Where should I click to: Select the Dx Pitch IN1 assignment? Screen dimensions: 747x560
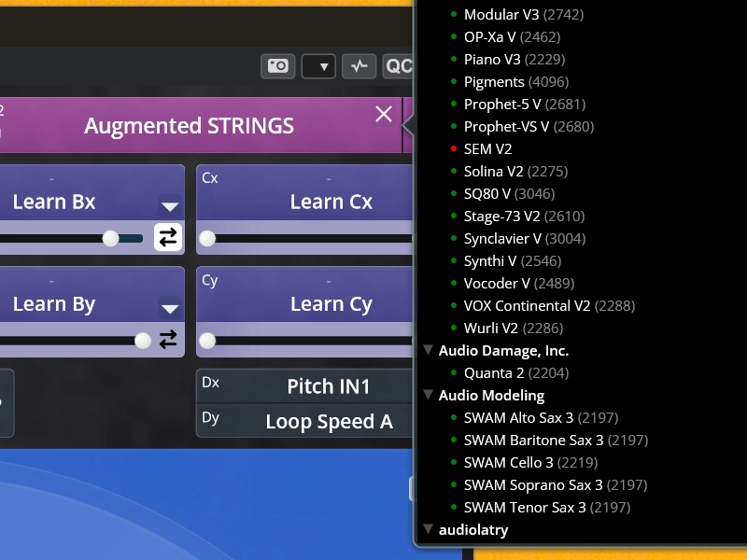[x=305, y=386]
